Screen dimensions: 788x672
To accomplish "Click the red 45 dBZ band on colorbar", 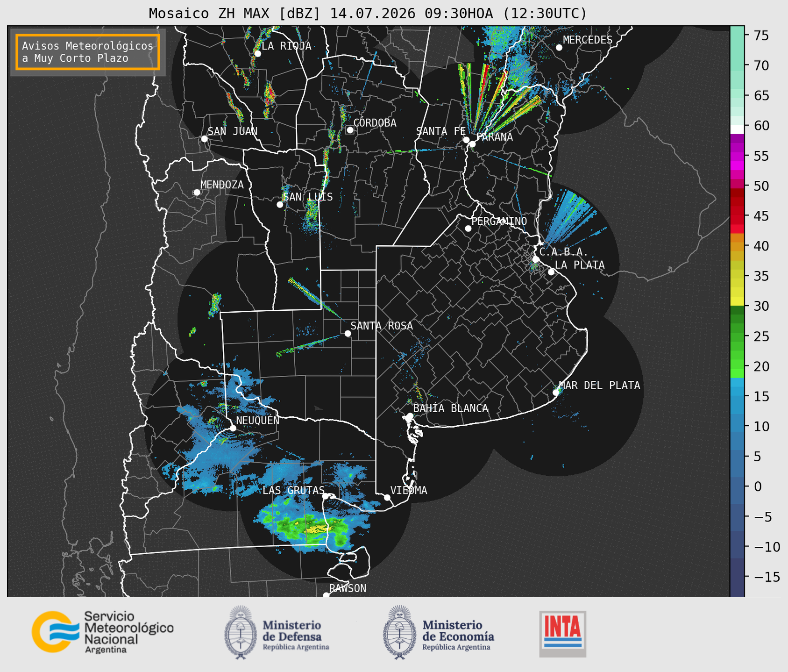I will tap(737, 216).
